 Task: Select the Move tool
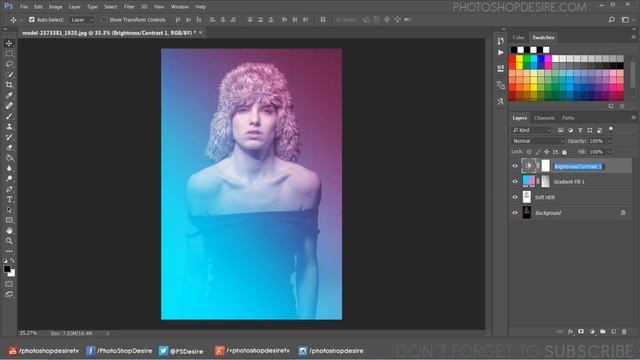pyautogui.click(x=9, y=43)
